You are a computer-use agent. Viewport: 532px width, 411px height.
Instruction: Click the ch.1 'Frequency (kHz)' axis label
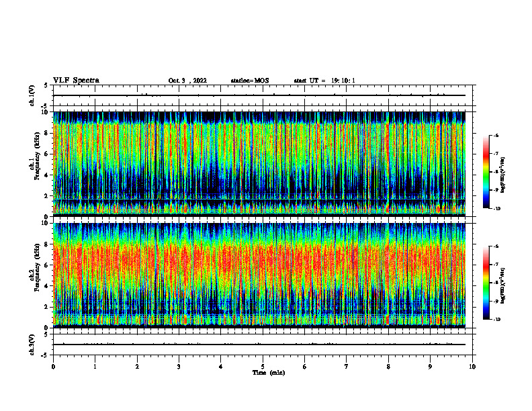(x=36, y=156)
